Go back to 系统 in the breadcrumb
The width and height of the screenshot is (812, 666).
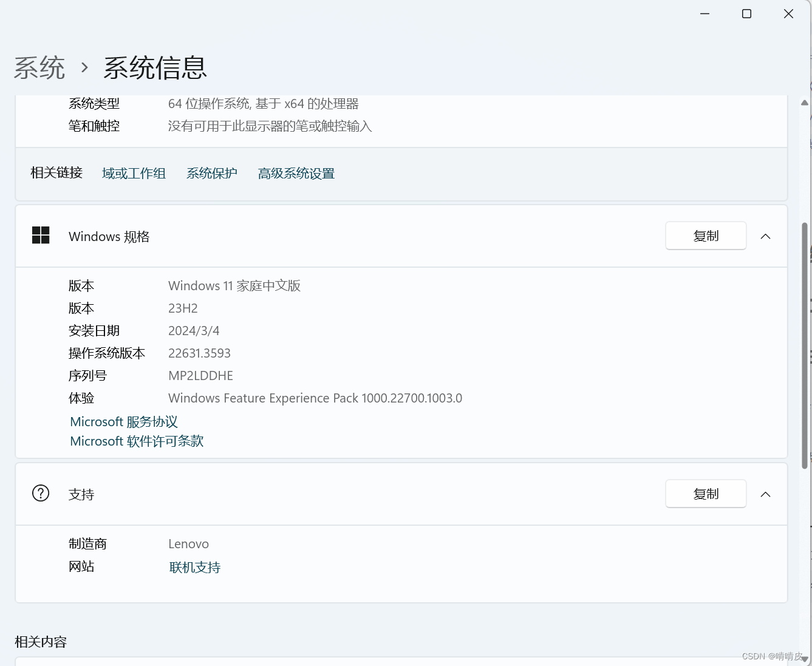[x=39, y=67]
